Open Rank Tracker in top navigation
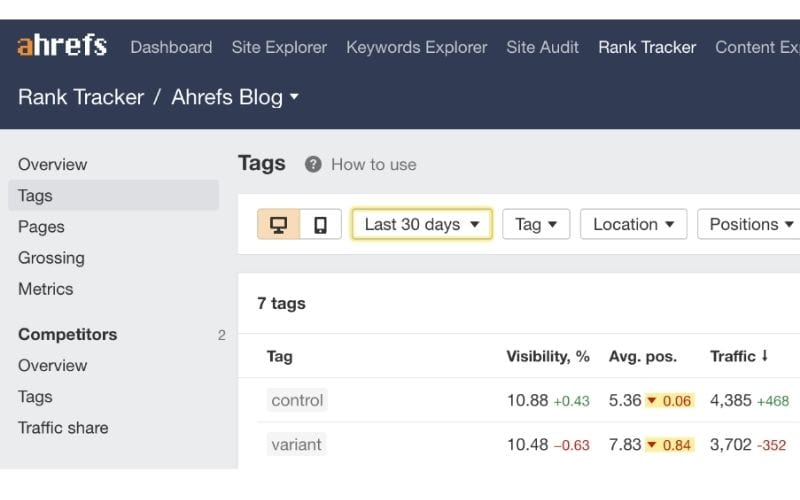 647,47
